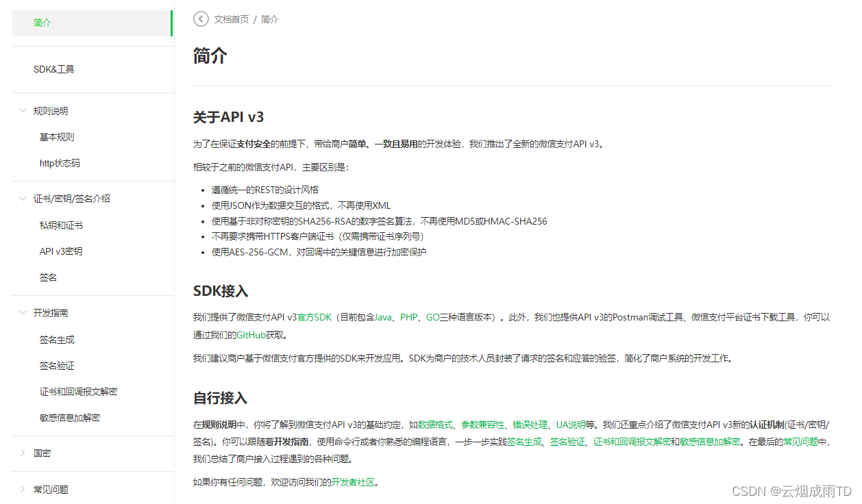Collapse the 规则说明 section chevron
This screenshot has width=862, height=504.
(x=23, y=110)
